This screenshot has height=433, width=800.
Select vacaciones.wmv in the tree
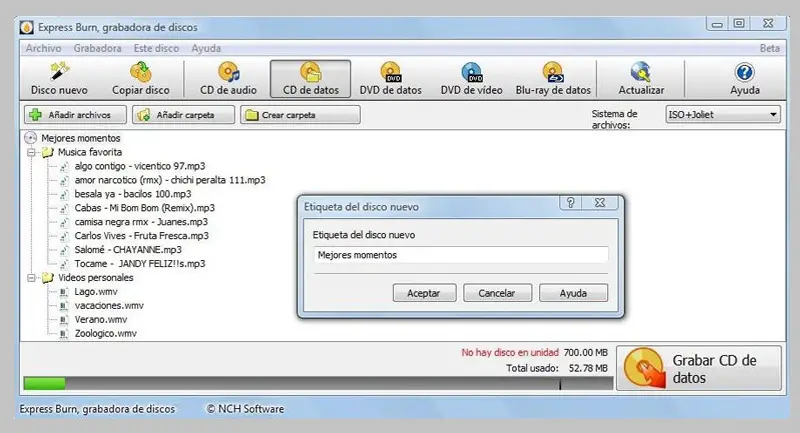[109, 305]
